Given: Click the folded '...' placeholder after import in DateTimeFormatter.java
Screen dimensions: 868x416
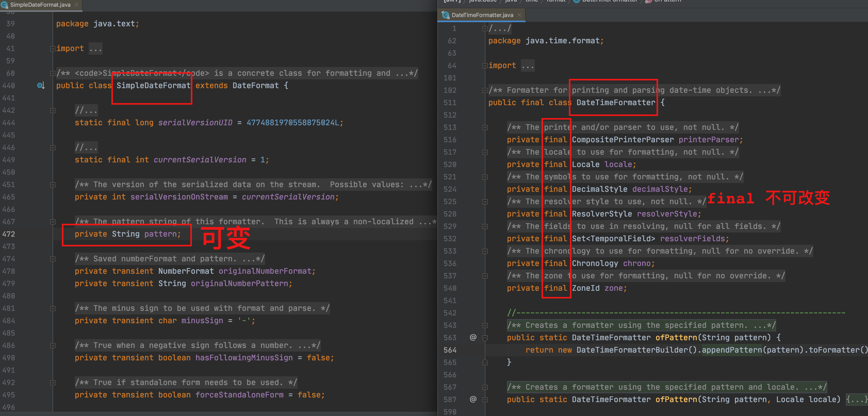Looking at the screenshot, I should (527, 65).
